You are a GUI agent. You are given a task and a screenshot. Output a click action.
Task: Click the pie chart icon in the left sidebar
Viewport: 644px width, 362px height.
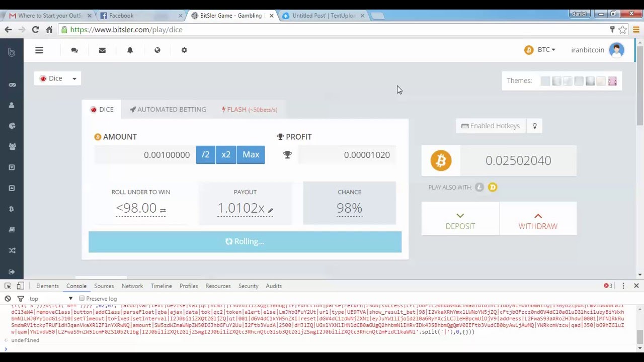[12, 126]
